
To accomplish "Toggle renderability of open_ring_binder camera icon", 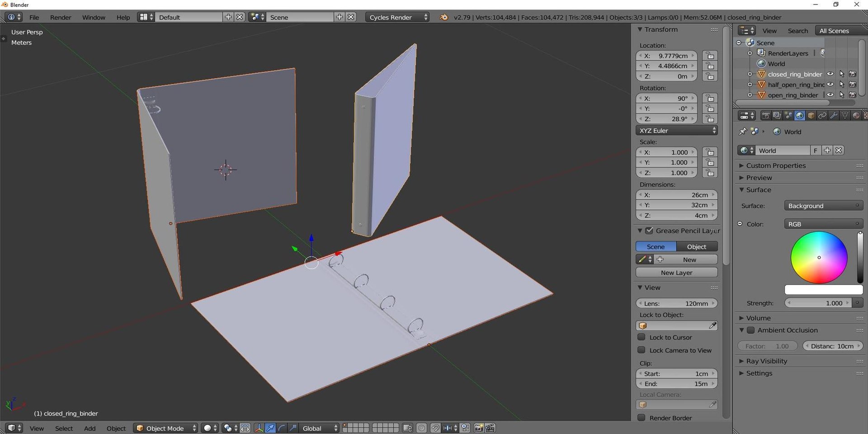I will (853, 95).
